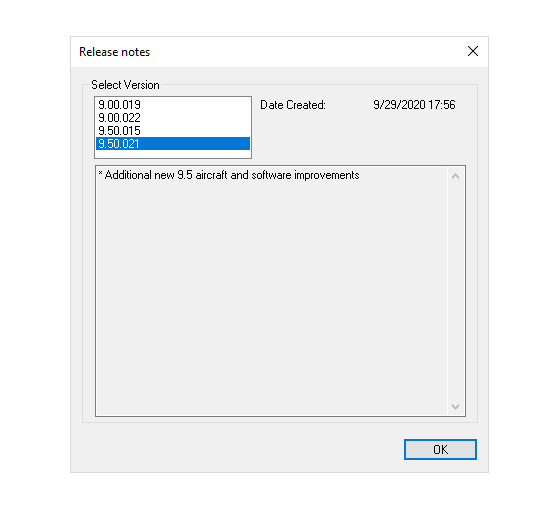Select version 9.00.019 in the list
Image resolution: width=560 pixels, height=510 pixels.
(x=173, y=105)
